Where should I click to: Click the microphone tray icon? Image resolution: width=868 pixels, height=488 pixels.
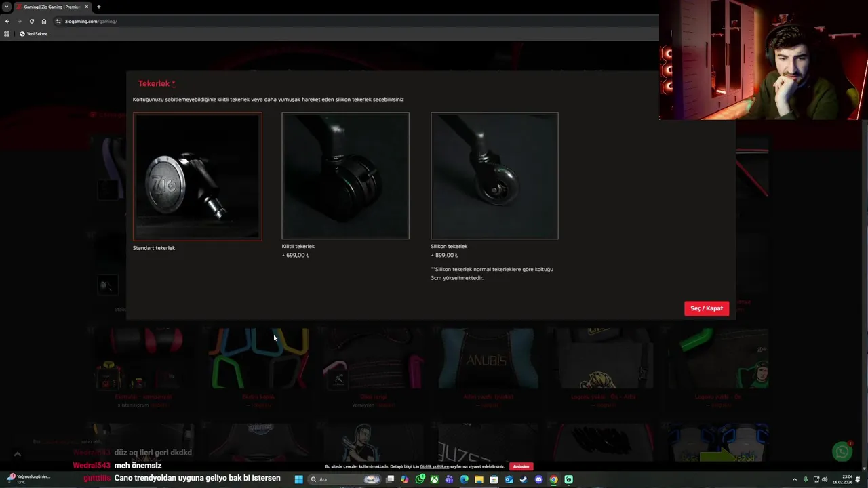coord(806,479)
